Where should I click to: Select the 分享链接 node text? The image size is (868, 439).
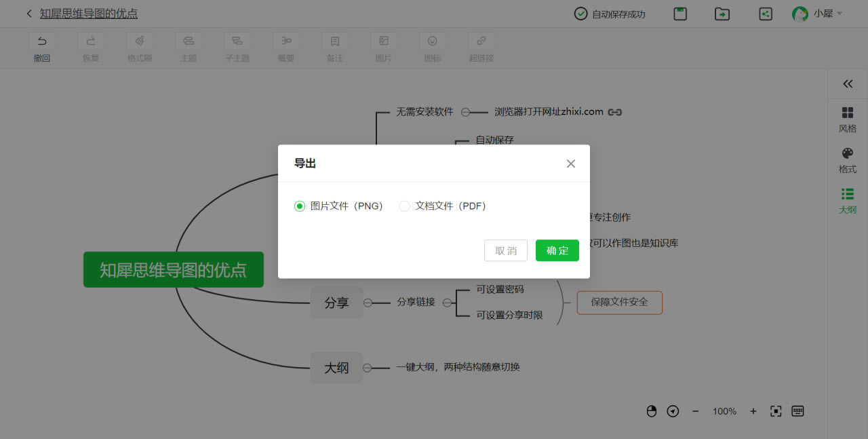coord(416,303)
